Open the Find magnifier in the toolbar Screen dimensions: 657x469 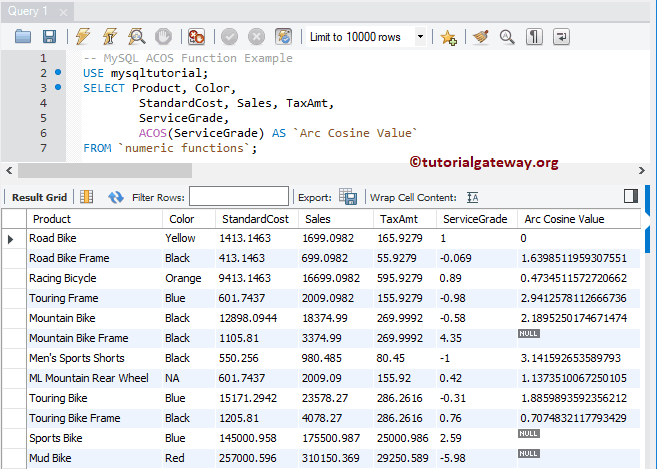pos(507,37)
